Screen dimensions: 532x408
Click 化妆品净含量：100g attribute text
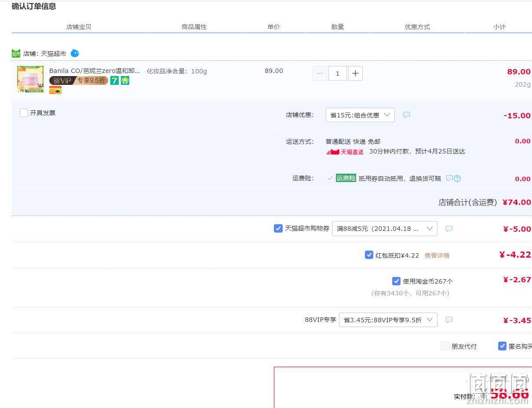coord(177,71)
